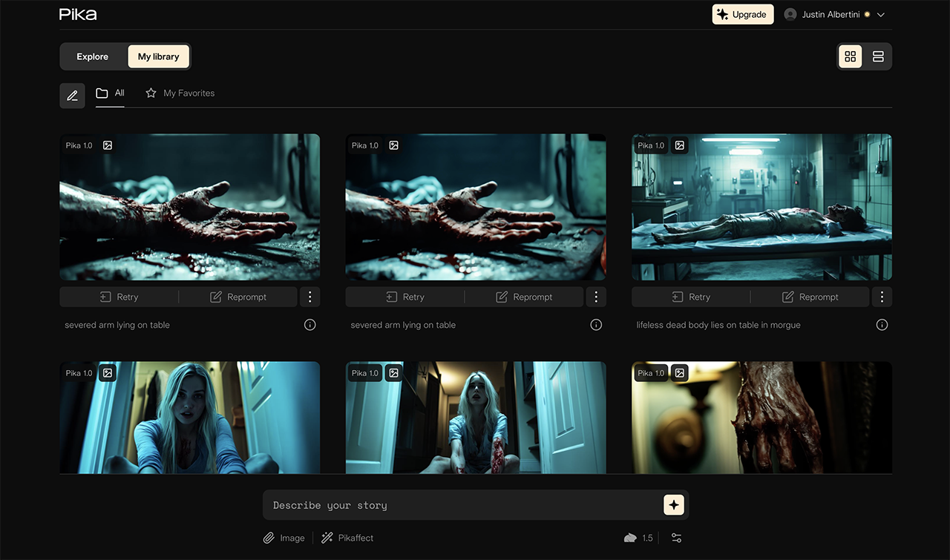Click image icon on morgue body card

680,145
